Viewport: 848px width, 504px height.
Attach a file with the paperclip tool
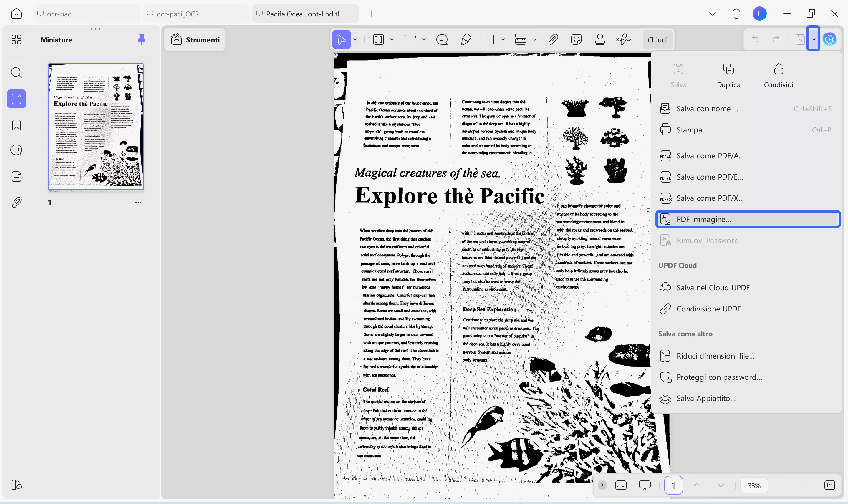point(553,39)
